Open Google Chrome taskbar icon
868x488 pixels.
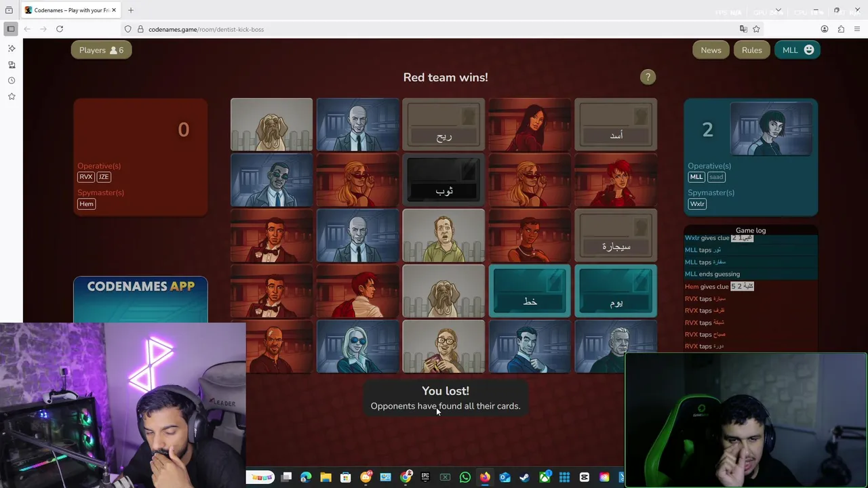pyautogui.click(x=406, y=477)
